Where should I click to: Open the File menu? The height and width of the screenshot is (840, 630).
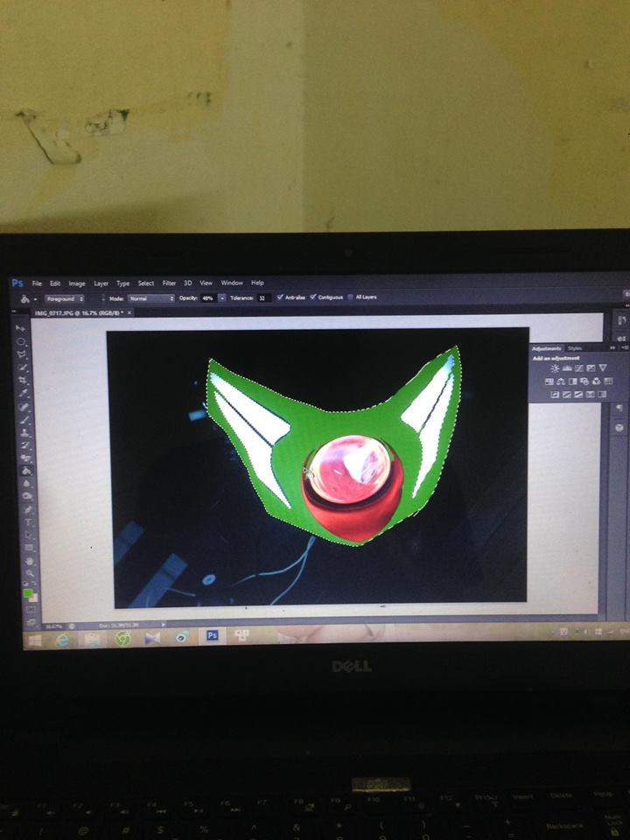pos(37,283)
